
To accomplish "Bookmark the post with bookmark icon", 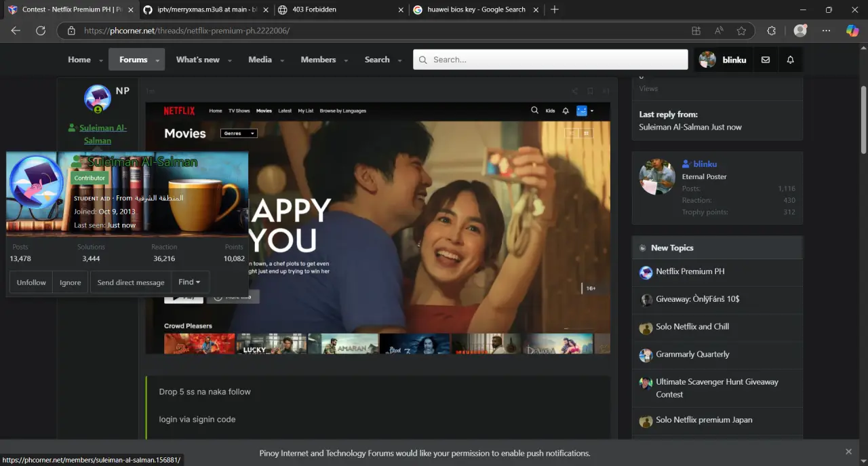I will (590, 91).
